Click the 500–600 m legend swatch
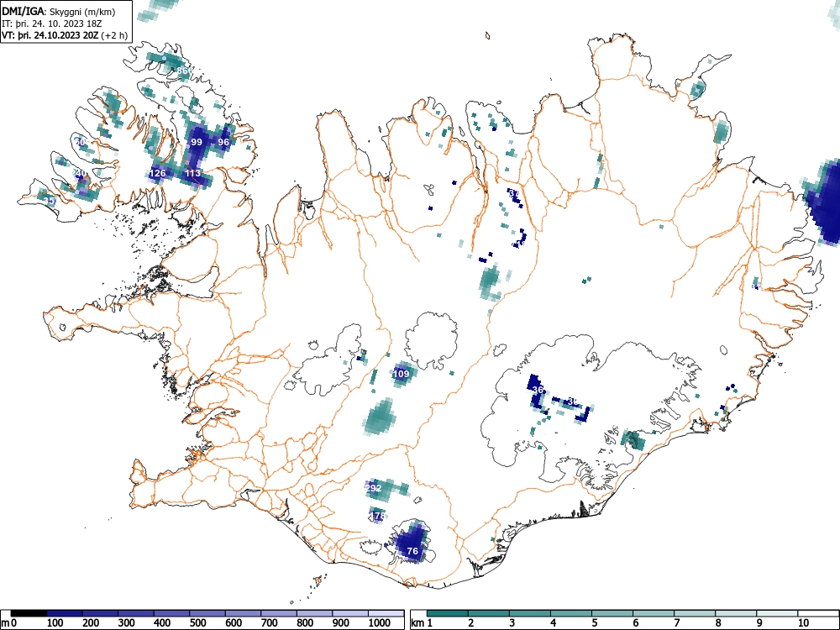The image size is (840, 630). point(207,613)
